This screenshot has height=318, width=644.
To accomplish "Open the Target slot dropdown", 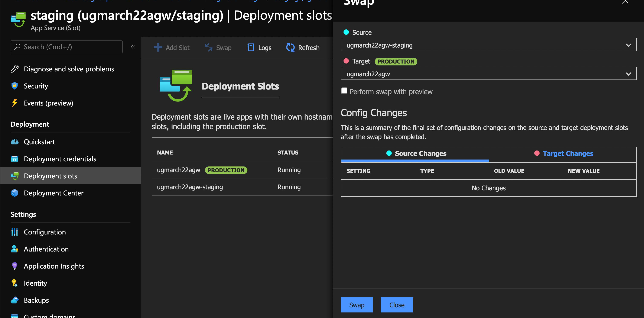I will [628, 74].
